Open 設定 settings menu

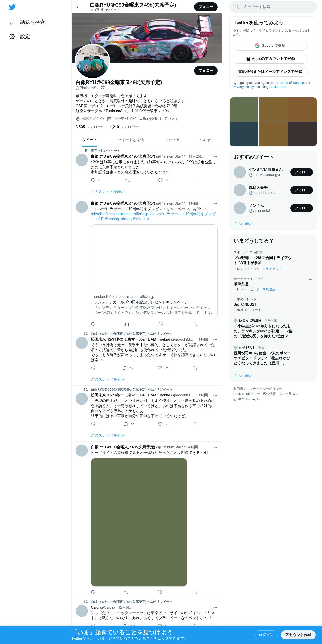(20, 37)
